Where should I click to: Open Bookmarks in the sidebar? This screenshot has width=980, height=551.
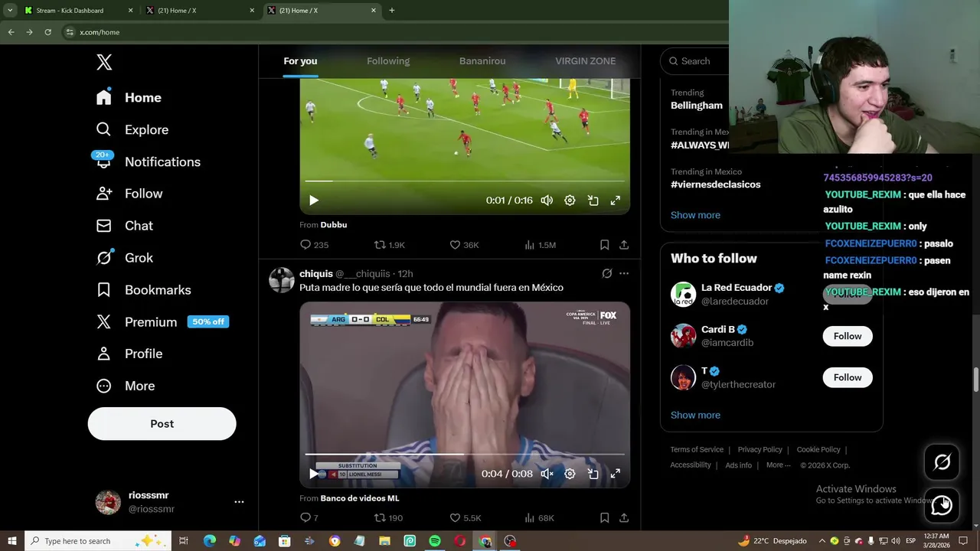point(143,290)
